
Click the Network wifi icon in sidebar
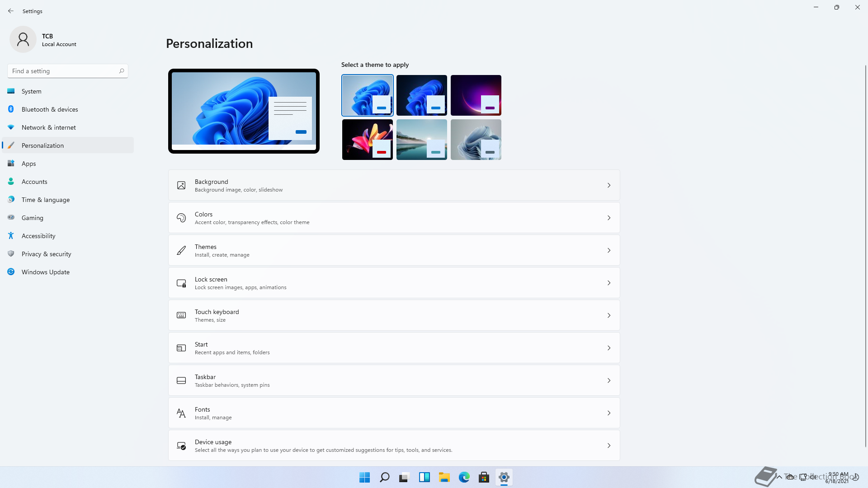tap(11, 127)
